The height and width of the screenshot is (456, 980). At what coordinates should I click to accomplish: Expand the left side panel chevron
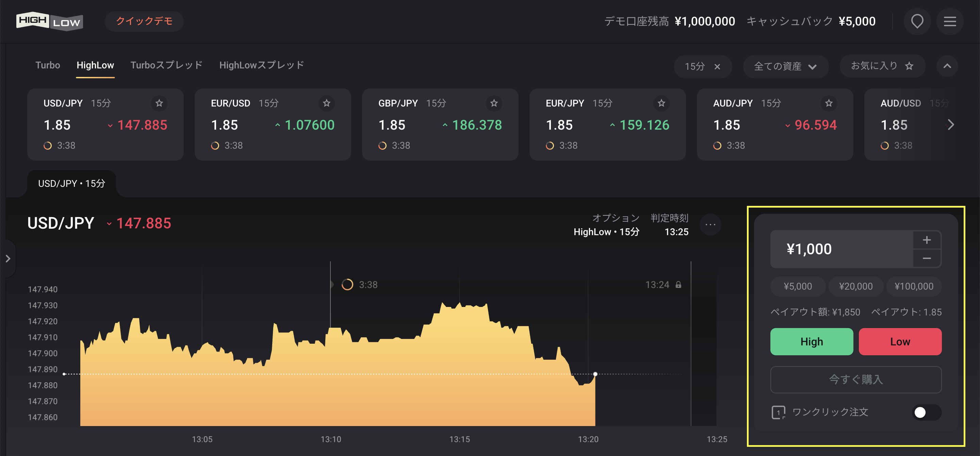coord(8,259)
